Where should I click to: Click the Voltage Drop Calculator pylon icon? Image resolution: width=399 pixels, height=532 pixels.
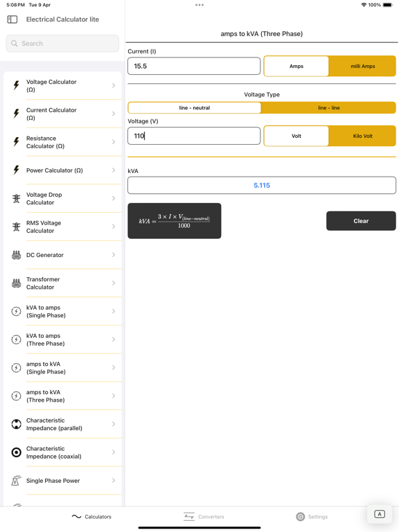16,199
